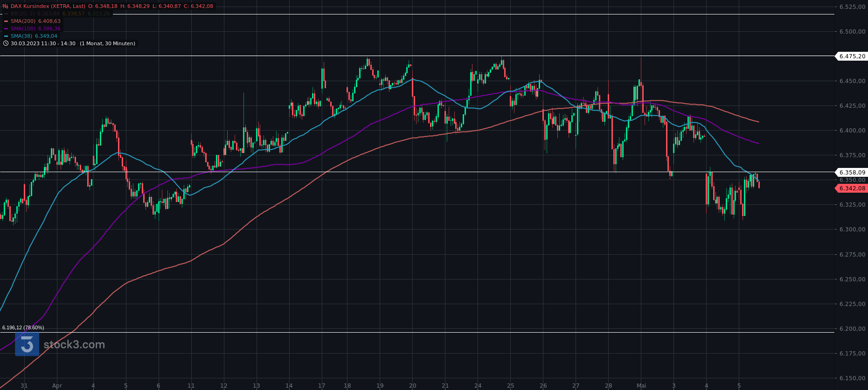Click the 6.200,00 price axis label

[x=852, y=328]
